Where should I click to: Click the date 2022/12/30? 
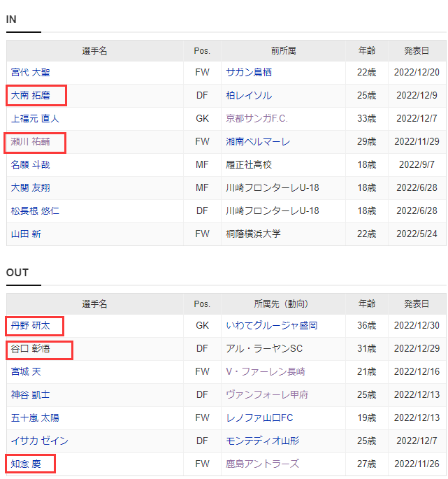(x=417, y=326)
